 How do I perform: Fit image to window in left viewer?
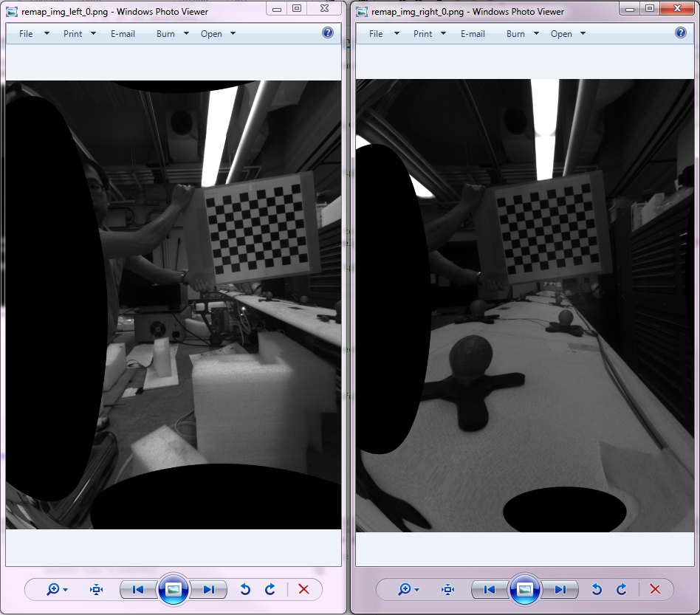coord(97,590)
